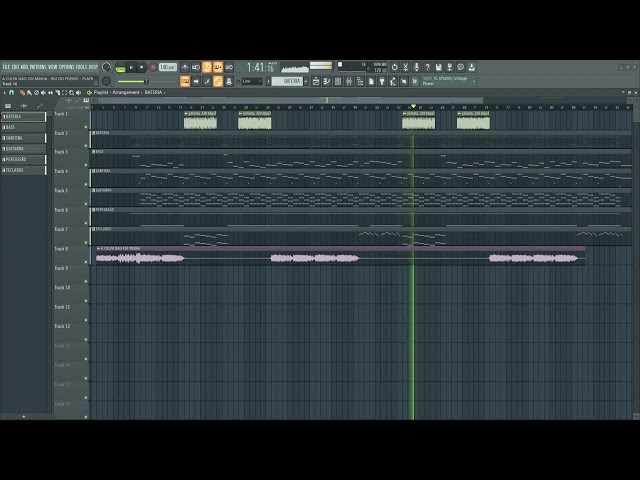Open the Mixer view icon
The width and height of the screenshot is (640, 480).
(x=349, y=81)
